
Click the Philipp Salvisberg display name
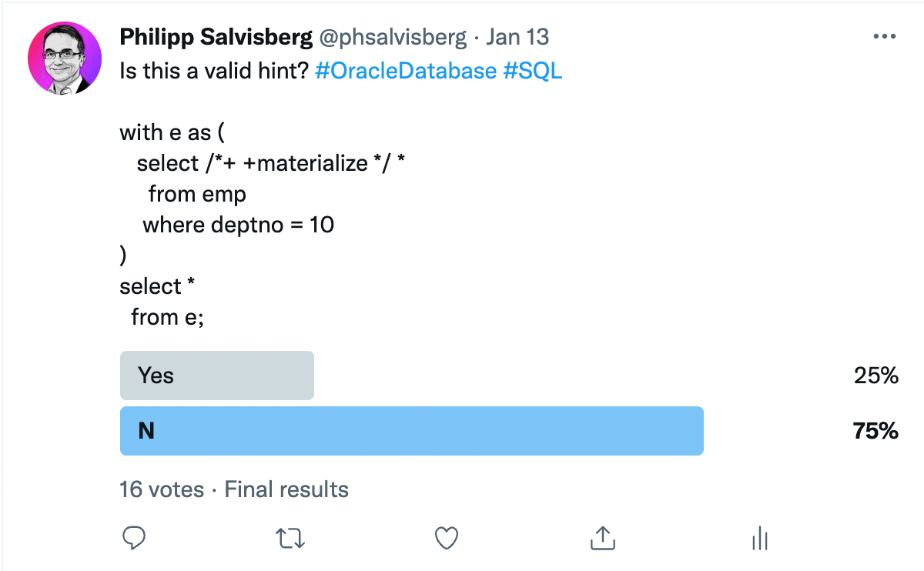coord(216,37)
